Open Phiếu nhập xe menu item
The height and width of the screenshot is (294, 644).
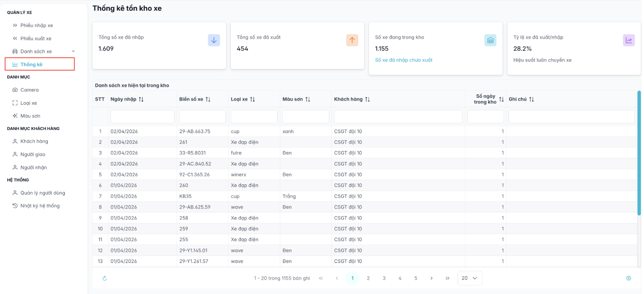coord(36,25)
